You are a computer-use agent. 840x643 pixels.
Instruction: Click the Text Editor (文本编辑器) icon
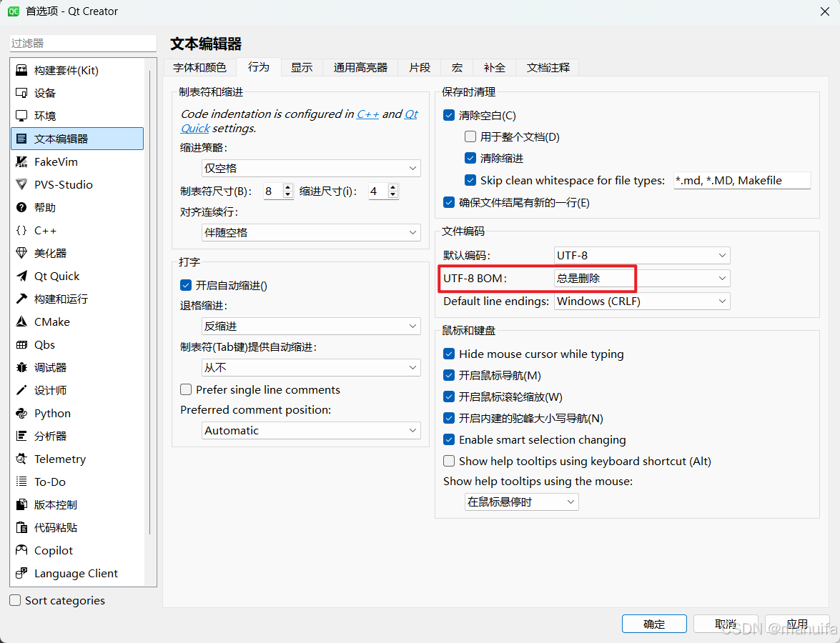[21, 139]
